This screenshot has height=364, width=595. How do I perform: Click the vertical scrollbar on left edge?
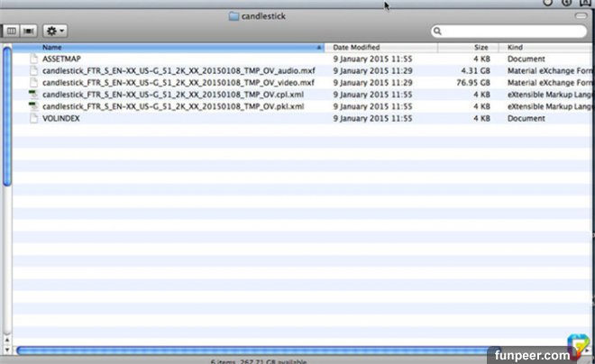[7, 117]
